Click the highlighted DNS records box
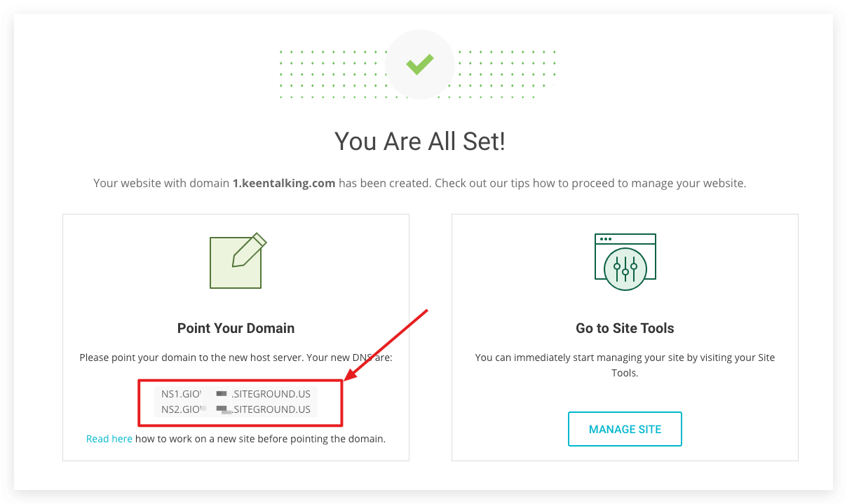This screenshot has width=847, height=504. 240,402
